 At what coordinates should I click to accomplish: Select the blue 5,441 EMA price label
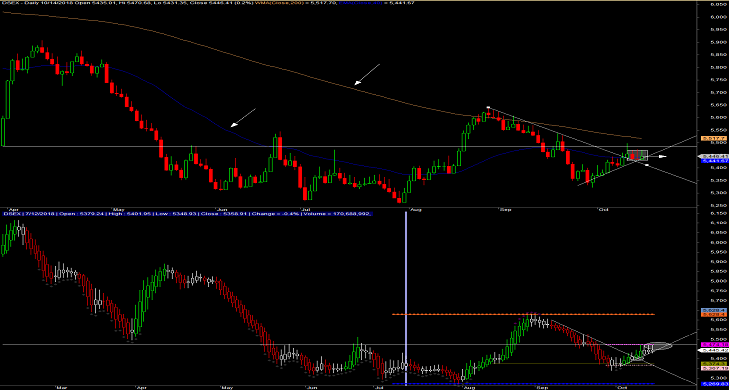coord(715,161)
